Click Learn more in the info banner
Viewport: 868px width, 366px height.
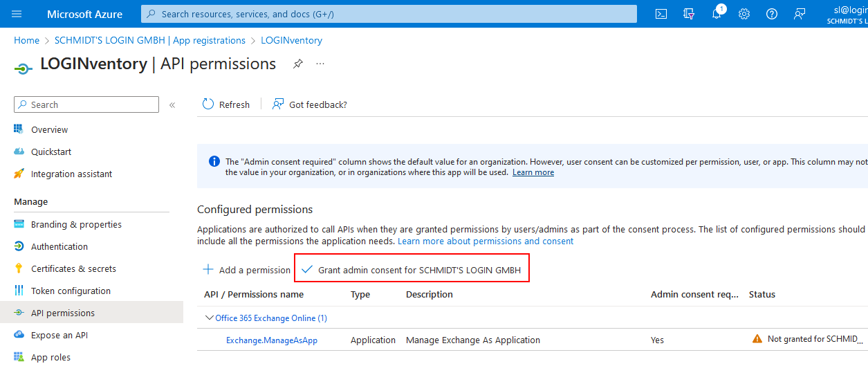click(x=533, y=172)
